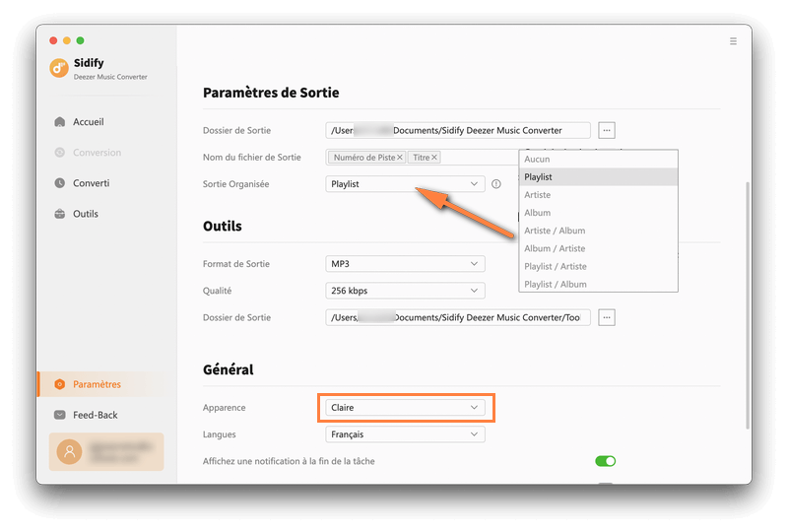Browse for tools output folder ellipsis button
Image resolution: width=788 pixels, height=532 pixels.
click(607, 317)
